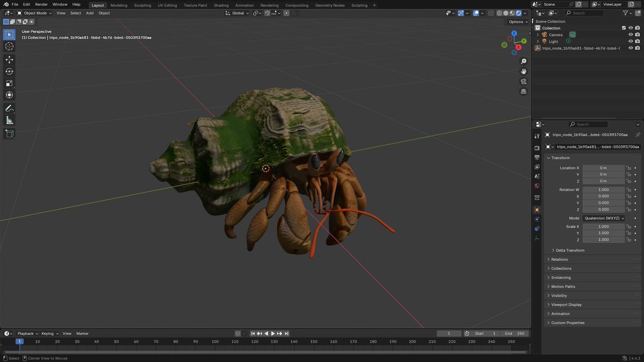Activate the Rotate tool
644x362 pixels.
[x=9, y=71]
